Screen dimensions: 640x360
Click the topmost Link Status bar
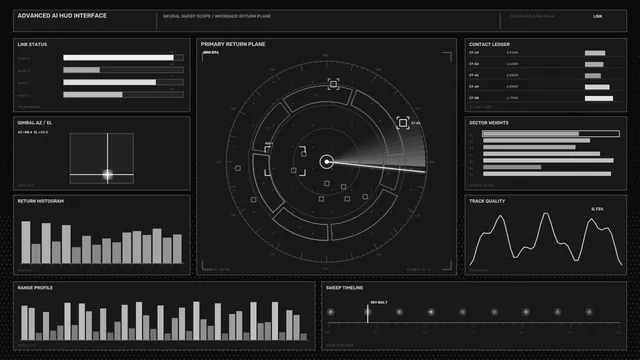pyautogui.click(x=123, y=58)
